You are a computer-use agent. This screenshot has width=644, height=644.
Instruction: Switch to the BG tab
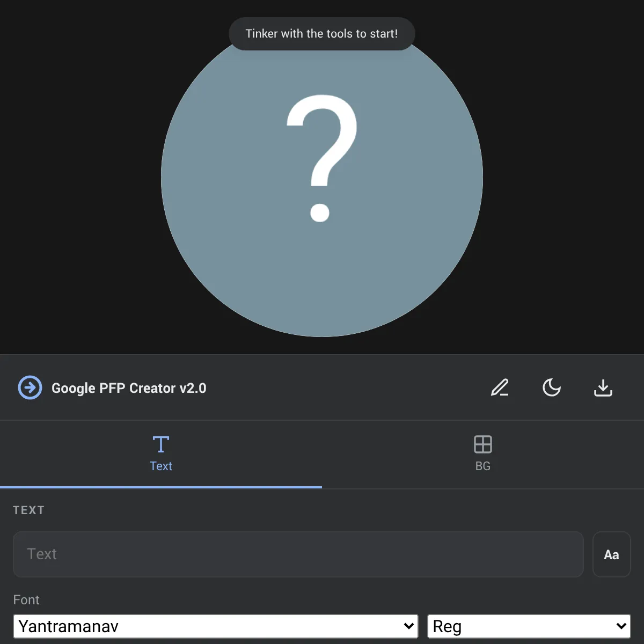point(482,454)
